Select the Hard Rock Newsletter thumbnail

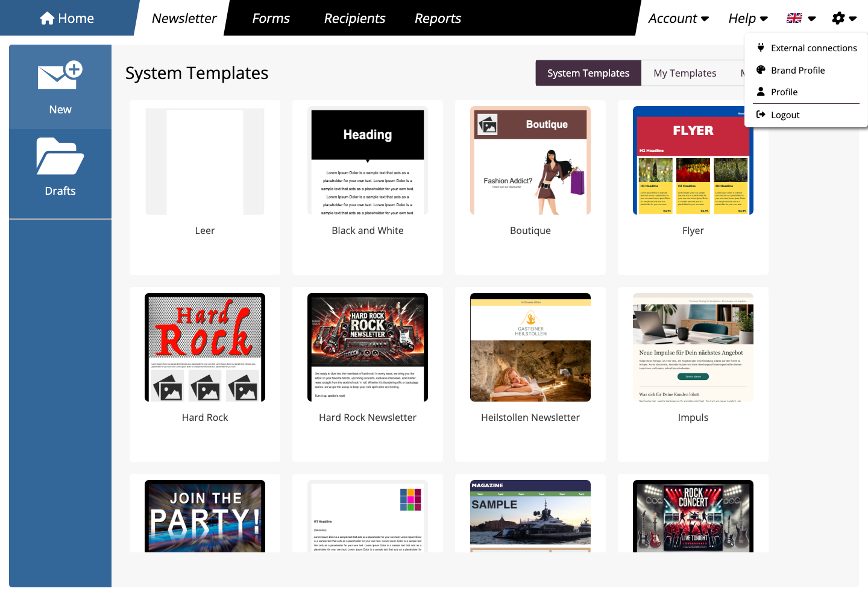coord(368,347)
